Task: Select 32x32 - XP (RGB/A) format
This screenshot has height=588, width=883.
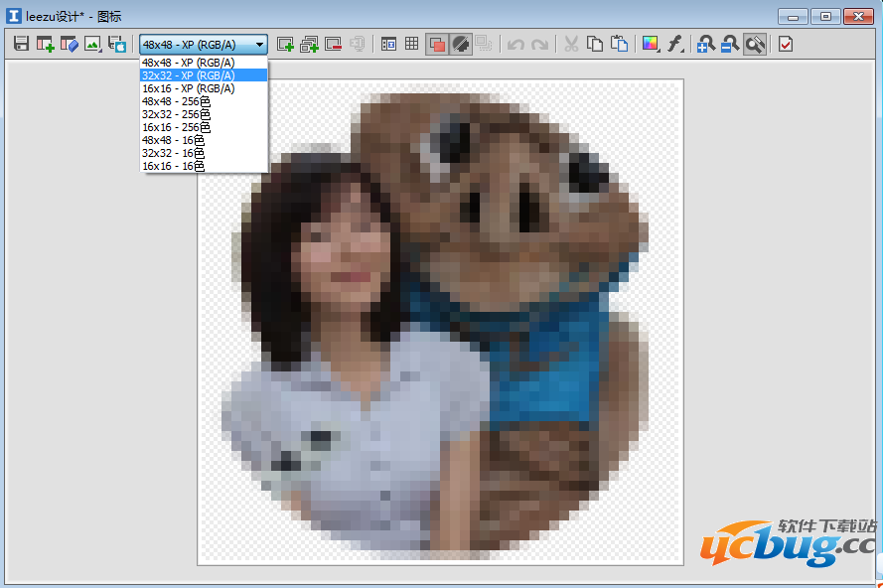Action: pyautogui.click(x=204, y=75)
